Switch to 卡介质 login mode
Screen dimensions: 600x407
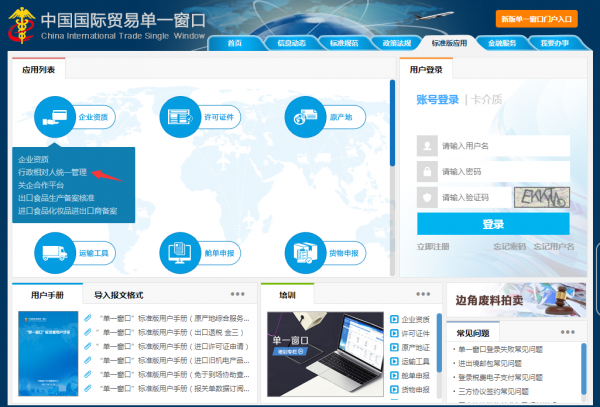pos(487,99)
